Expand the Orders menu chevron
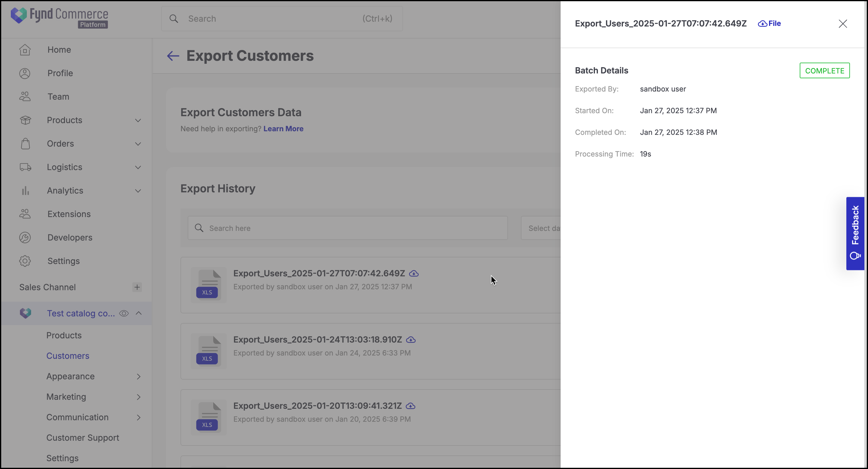 [138, 144]
